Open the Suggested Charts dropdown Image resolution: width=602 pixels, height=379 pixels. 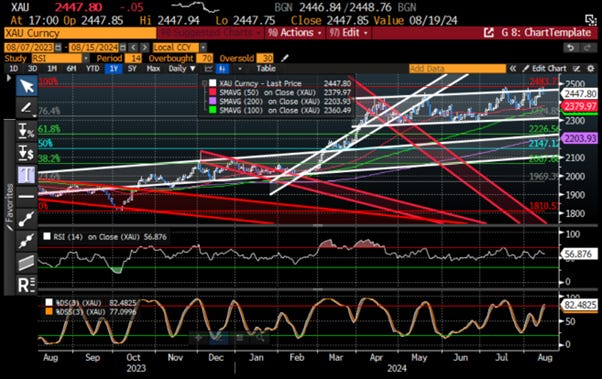pos(210,33)
